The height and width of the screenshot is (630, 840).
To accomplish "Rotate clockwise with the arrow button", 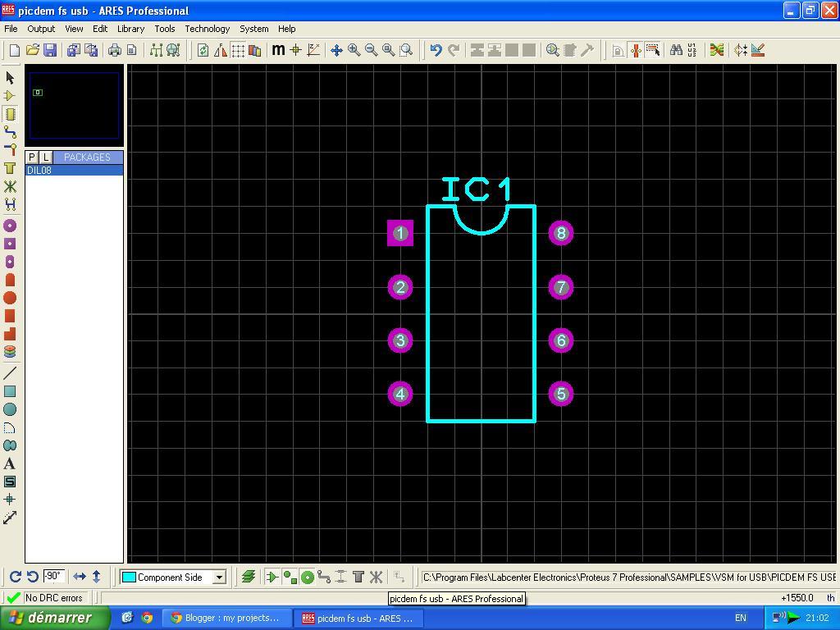I will point(15,577).
